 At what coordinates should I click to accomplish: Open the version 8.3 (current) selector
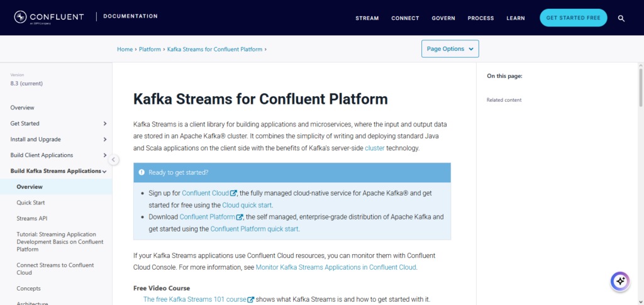(x=26, y=84)
